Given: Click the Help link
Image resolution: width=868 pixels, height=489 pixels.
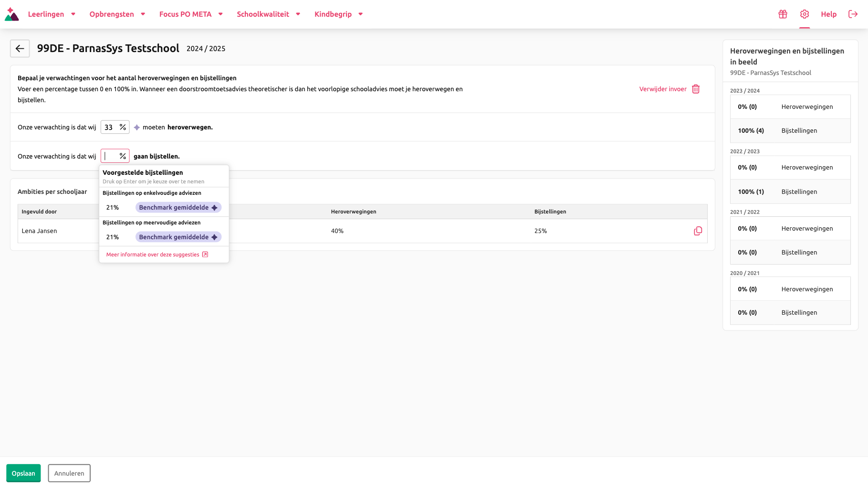Looking at the screenshot, I should [828, 14].
